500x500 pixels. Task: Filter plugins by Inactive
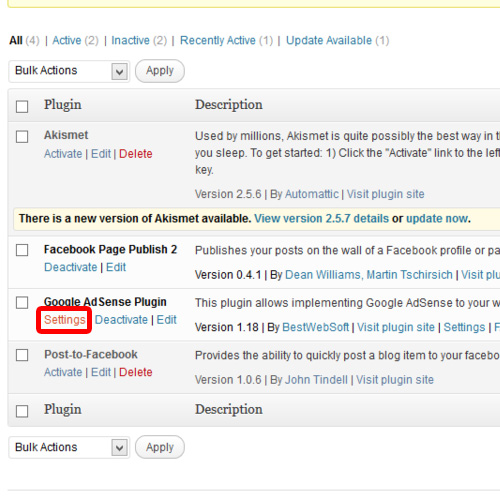pos(130,40)
